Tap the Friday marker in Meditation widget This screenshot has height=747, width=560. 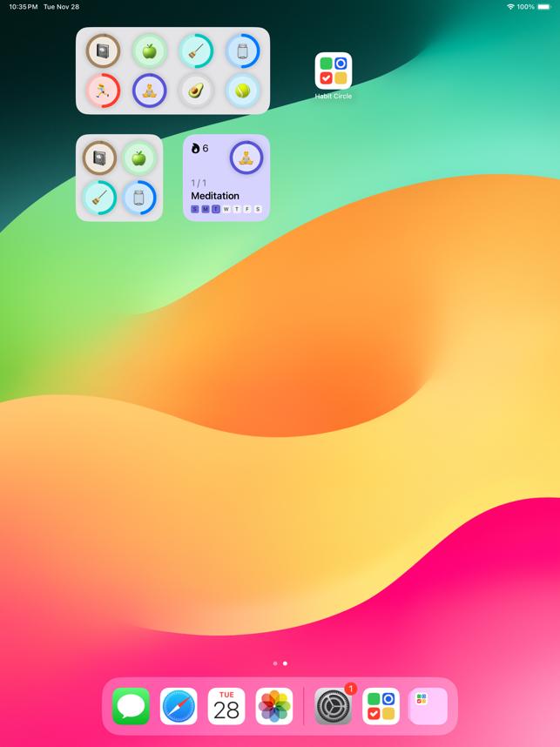tap(247, 209)
